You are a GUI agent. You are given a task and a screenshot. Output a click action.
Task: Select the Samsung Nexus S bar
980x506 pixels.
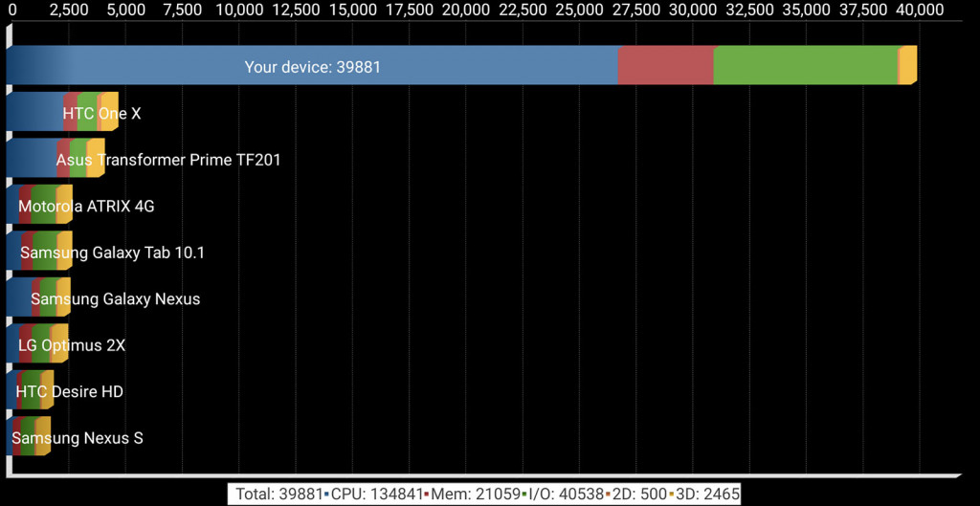[x=28, y=436]
